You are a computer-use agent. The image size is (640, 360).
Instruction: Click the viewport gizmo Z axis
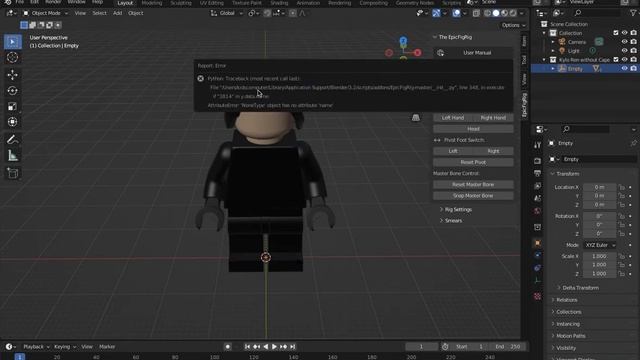click(x=403, y=40)
